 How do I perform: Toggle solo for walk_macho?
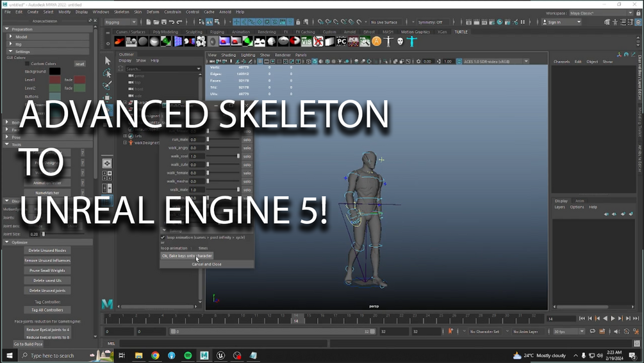pyautogui.click(x=247, y=181)
